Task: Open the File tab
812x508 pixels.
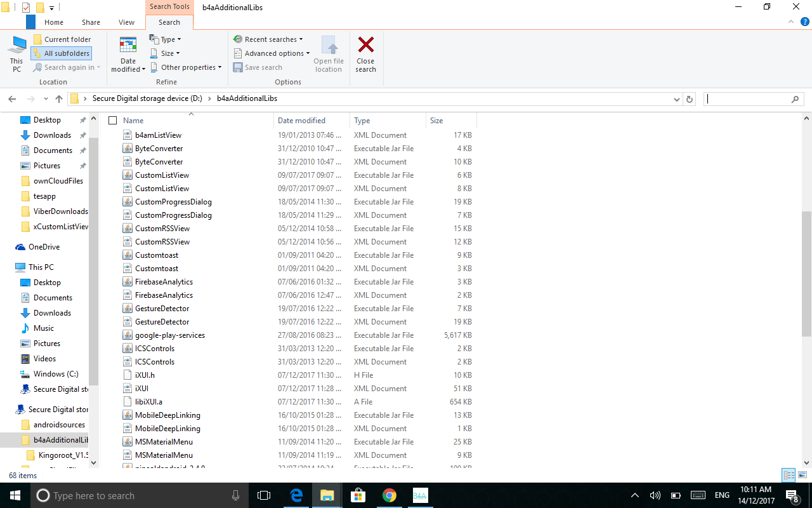Action: point(30,22)
